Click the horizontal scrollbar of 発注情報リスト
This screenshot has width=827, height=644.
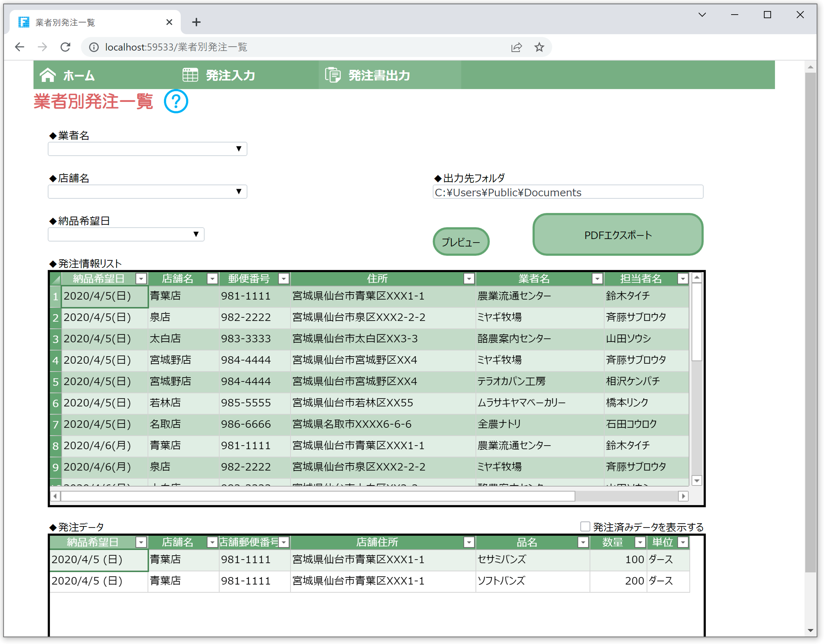317,496
